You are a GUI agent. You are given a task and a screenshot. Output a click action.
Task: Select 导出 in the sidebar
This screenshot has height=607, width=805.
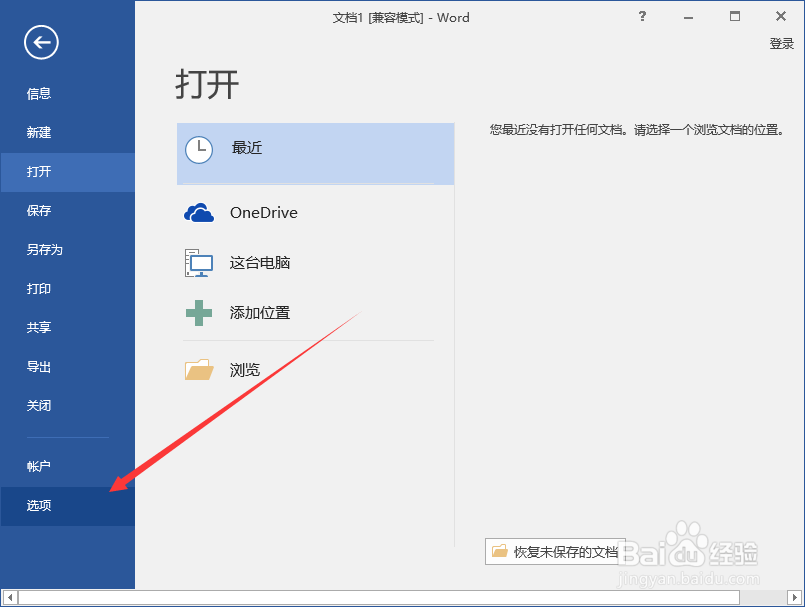[x=67, y=367]
